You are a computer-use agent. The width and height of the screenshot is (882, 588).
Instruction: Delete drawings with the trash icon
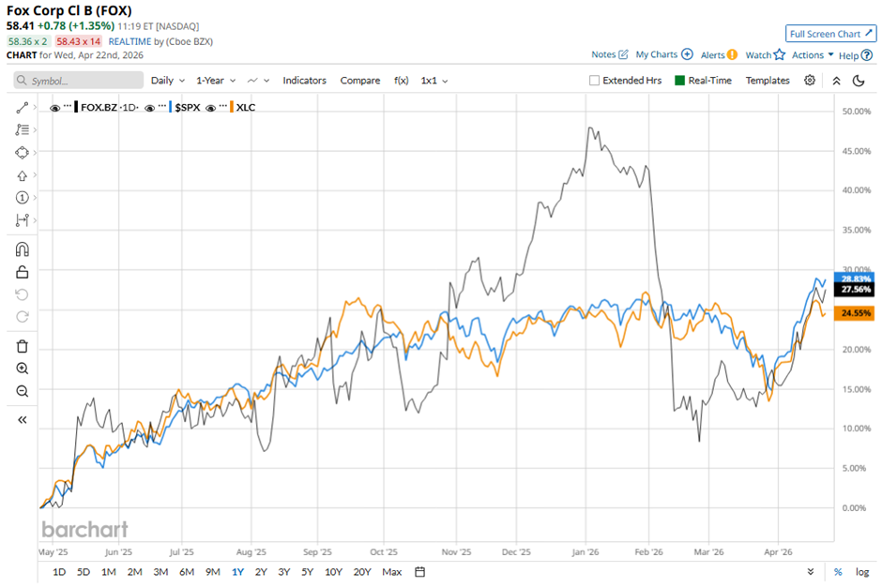tap(23, 346)
